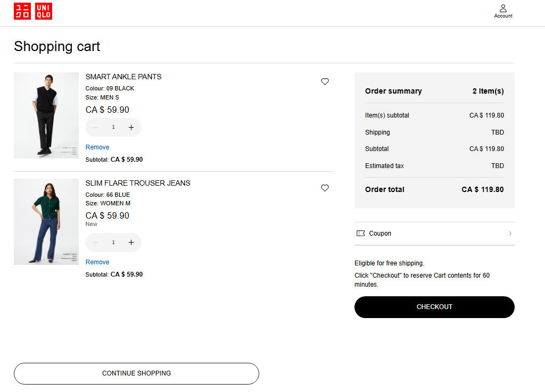
Task: Click the coupon ticket icon
Action: pyautogui.click(x=361, y=233)
